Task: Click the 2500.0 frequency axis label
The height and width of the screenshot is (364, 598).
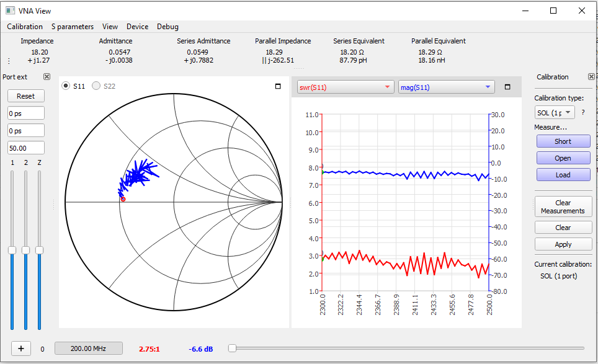Action: tap(489, 304)
